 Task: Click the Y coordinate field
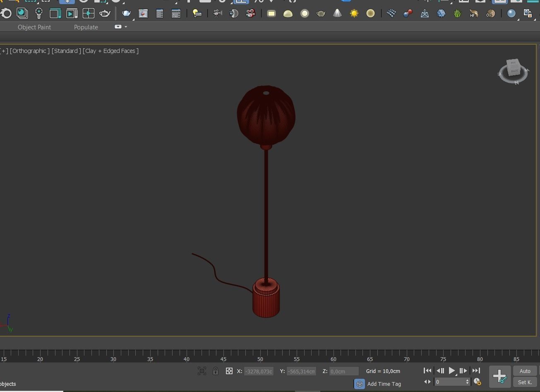click(x=301, y=371)
